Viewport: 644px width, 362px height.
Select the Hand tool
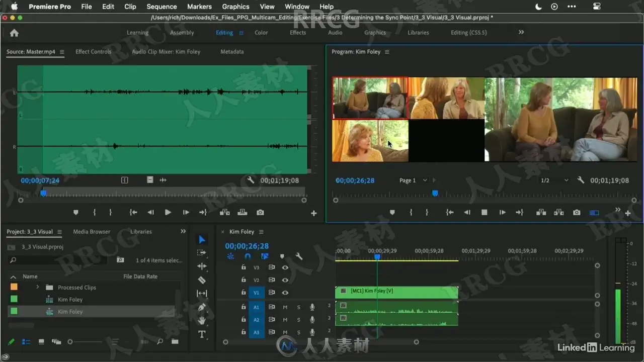pos(202,320)
